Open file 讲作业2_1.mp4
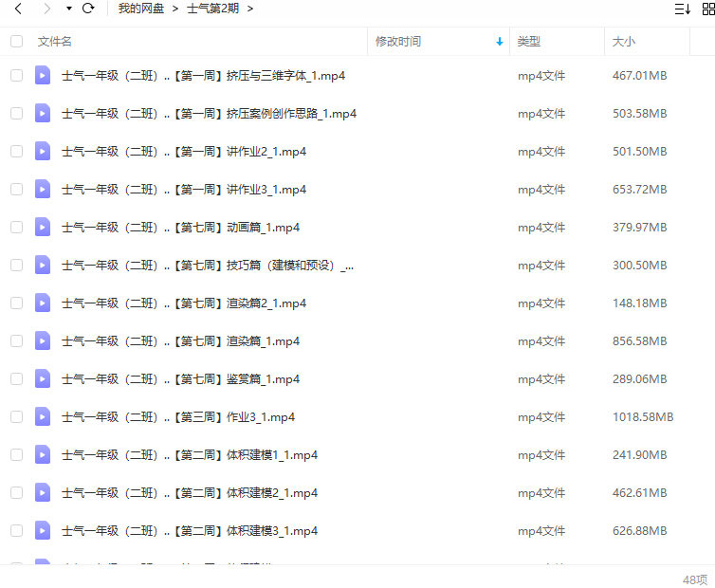This screenshot has width=715, height=588. (184, 151)
